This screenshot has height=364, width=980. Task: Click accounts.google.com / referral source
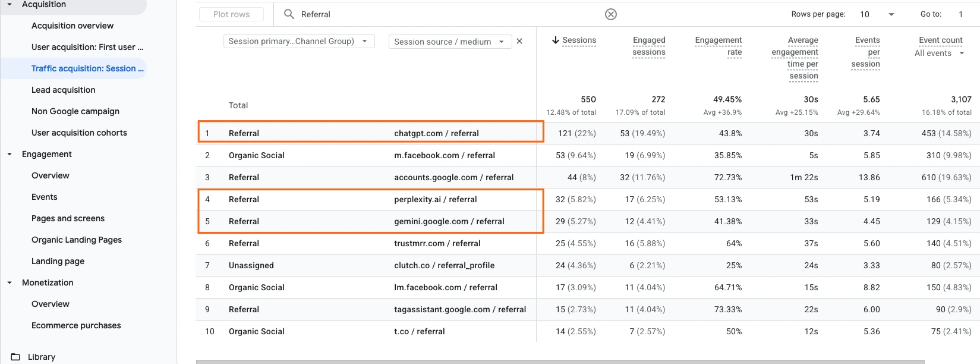point(453,177)
